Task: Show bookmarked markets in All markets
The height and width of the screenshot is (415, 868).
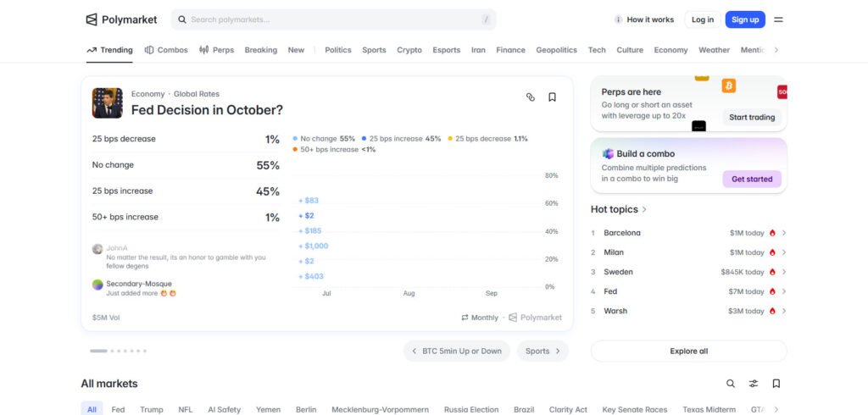Action: pos(776,384)
